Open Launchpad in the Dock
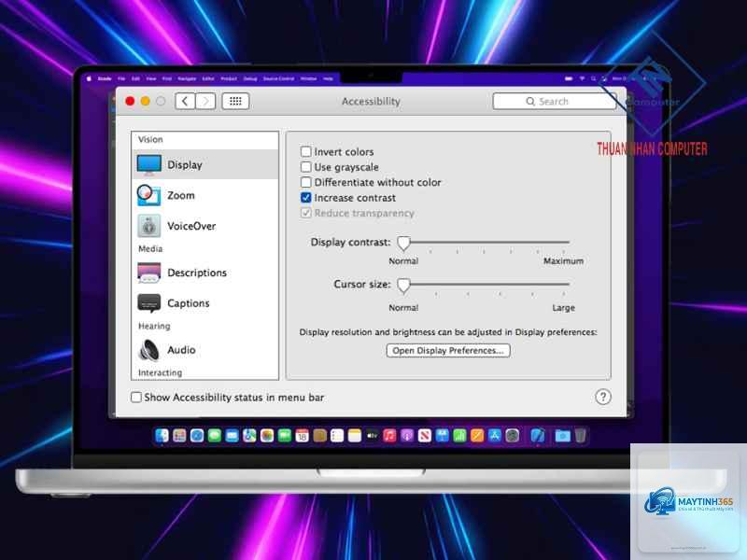 coord(179,435)
